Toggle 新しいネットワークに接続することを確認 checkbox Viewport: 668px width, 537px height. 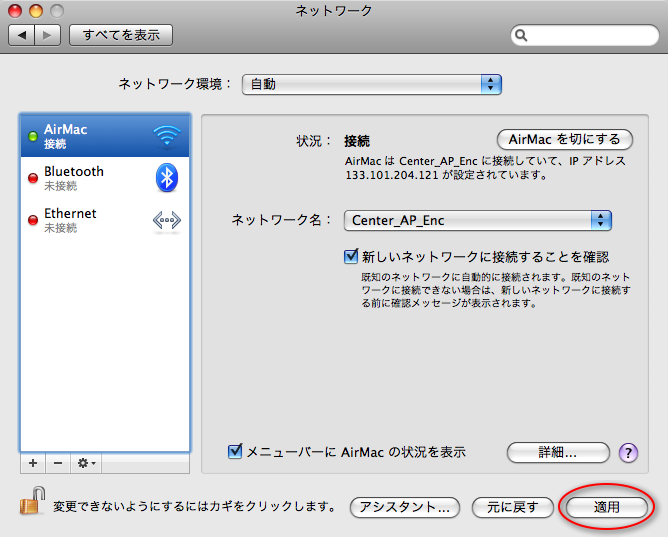[351, 256]
